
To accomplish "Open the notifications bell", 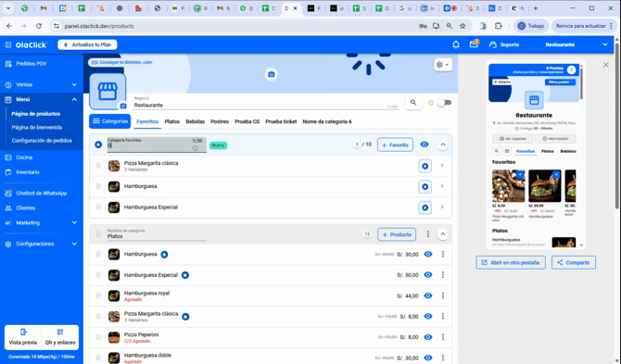I will [x=456, y=44].
